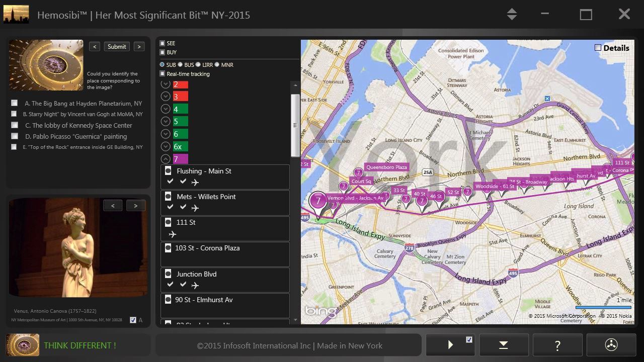Image resolution: width=644 pixels, height=362 pixels.
Task: Check answer A, Big Bang at Hayden Planetarium
Action: pos(14,103)
